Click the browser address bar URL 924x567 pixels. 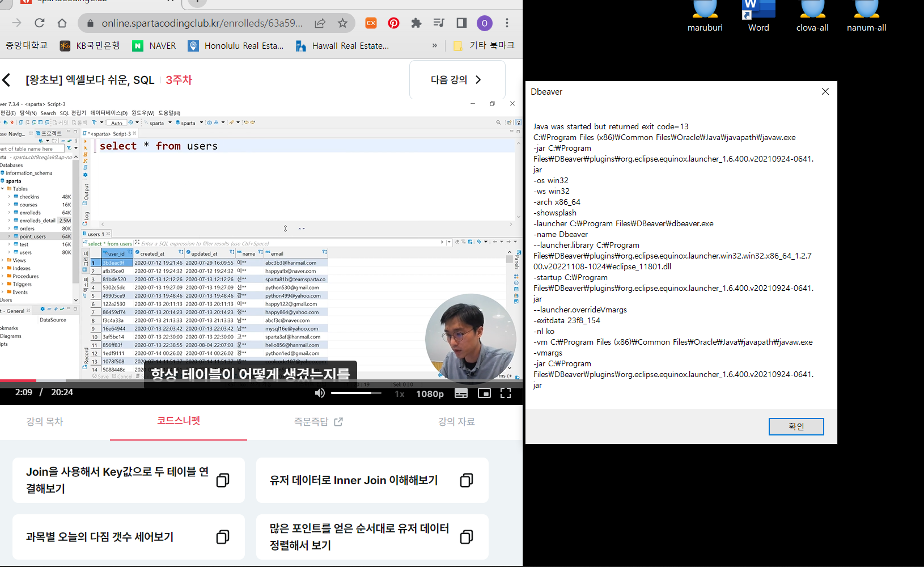pyautogui.click(x=202, y=23)
